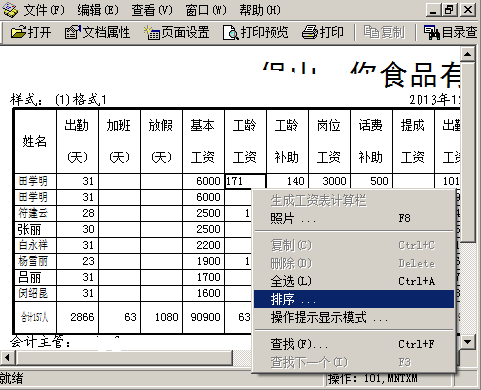Click the vertical scrollbar up arrow
Image resolution: width=481 pixels, height=390 pixels.
468,54
